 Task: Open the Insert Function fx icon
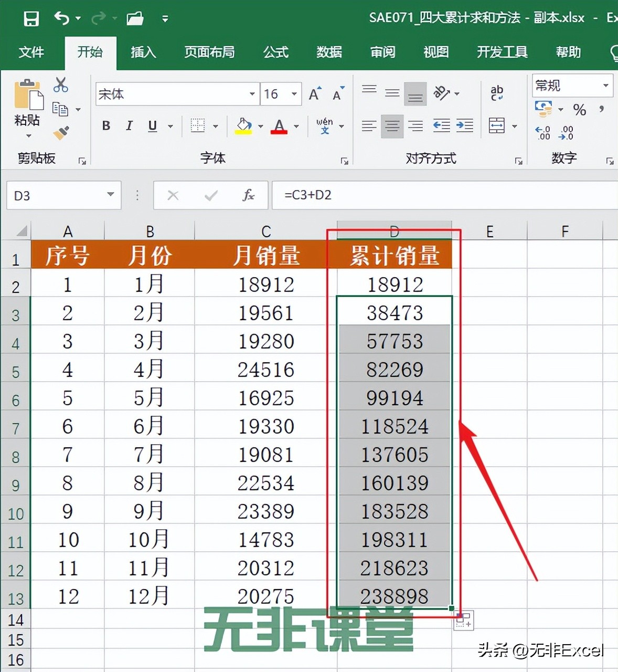(249, 195)
